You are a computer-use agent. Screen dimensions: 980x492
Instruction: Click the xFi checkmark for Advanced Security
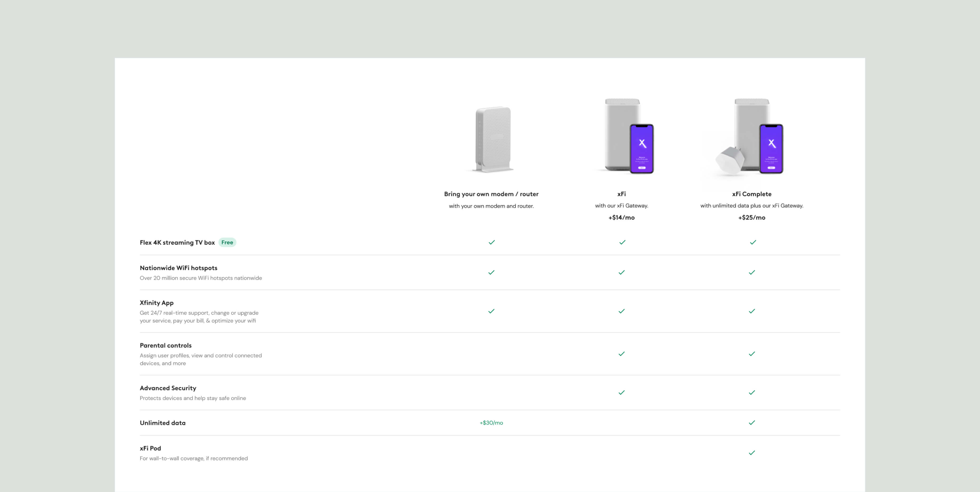[621, 393]
